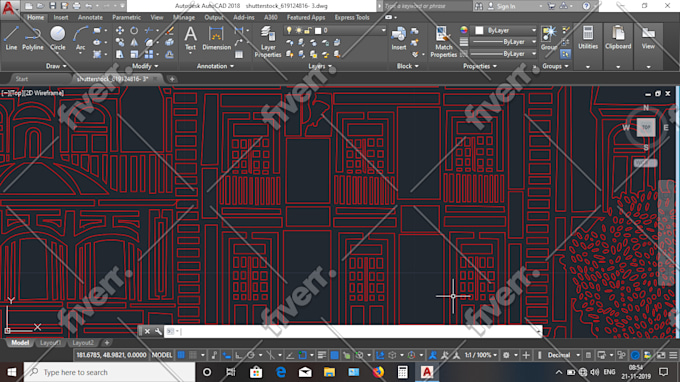Viewport: 680px width, 382px height.
Task: Toggle object snap in status bar
Action: [302, 355]
